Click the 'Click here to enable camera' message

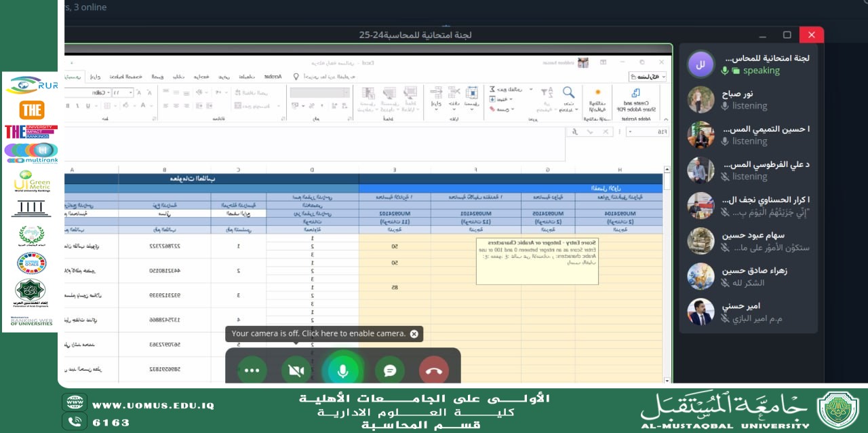[318, 334]
